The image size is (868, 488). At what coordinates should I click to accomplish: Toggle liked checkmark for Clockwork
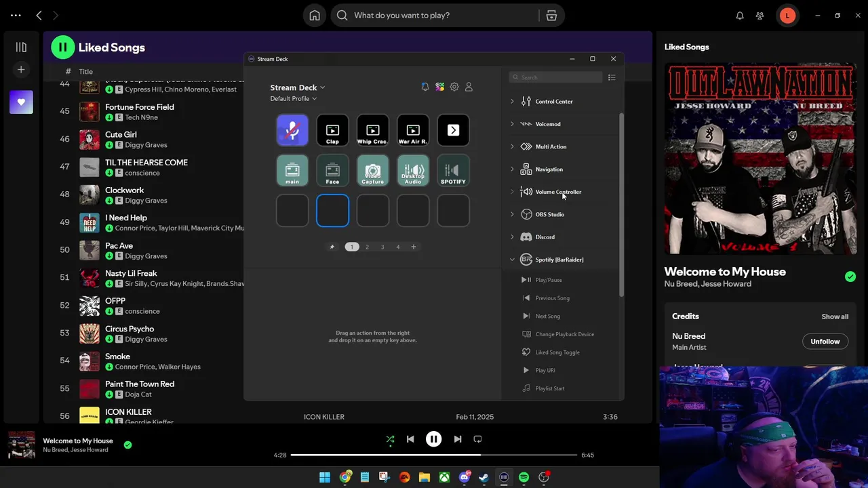click(109, 200)
